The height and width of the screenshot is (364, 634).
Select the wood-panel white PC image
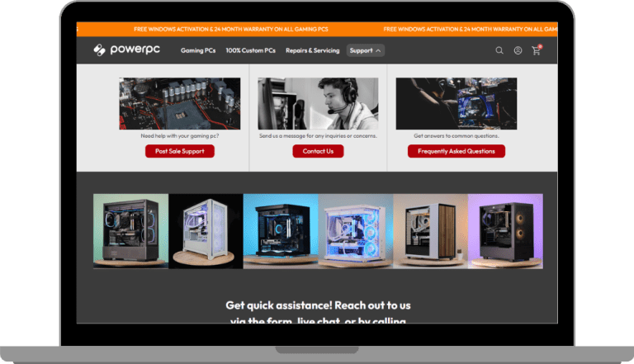431,231
